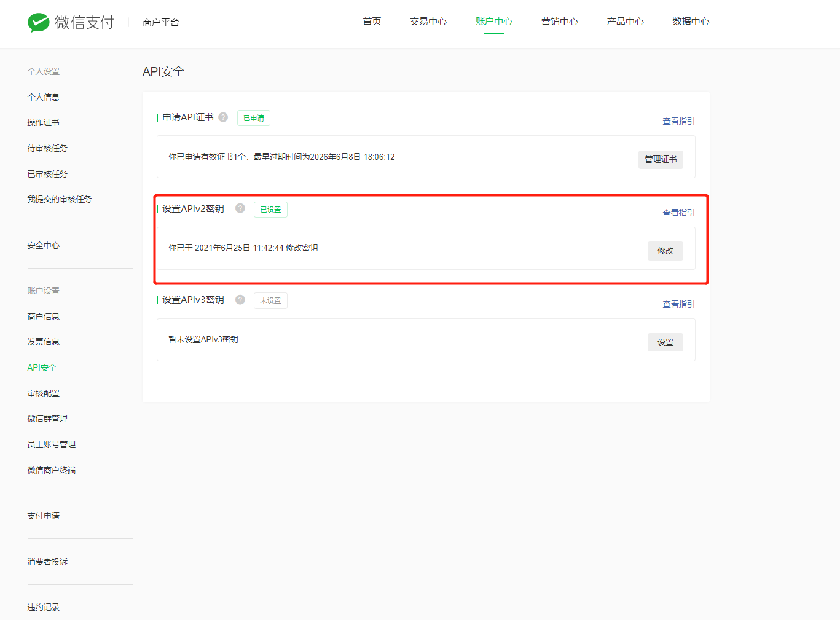Viewport: 840px width, 620px height.
Task: Open help tooltip for 设置APIv3密钥
Action: [240, 299]
